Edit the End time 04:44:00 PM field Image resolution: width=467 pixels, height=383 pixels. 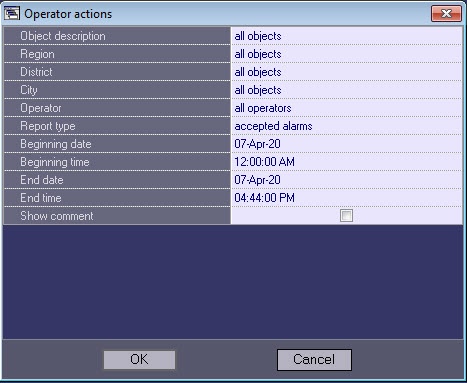pos(346,198)
